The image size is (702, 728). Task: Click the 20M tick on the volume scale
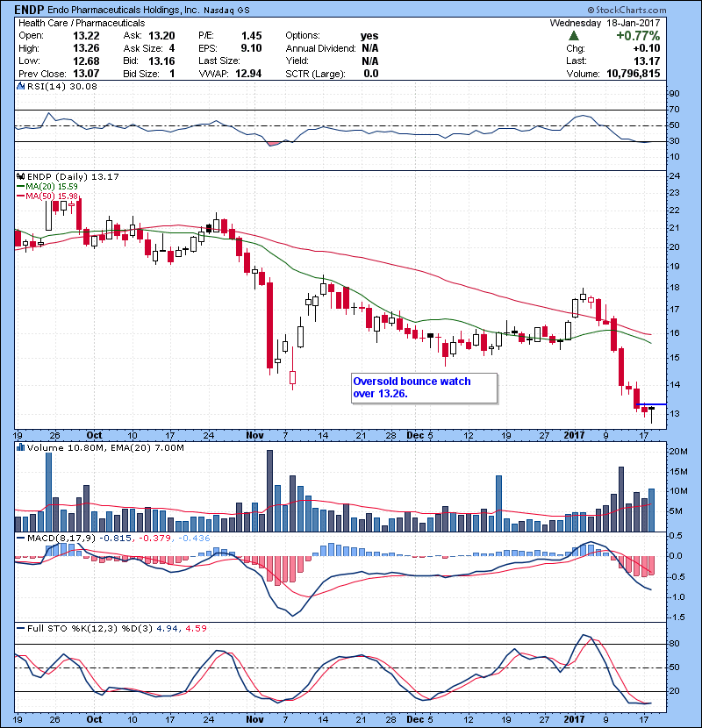[x=677, y=452]
